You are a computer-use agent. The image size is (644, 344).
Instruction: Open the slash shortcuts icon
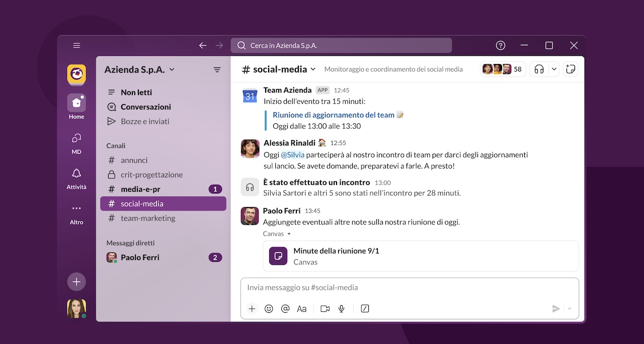[365, 309]
